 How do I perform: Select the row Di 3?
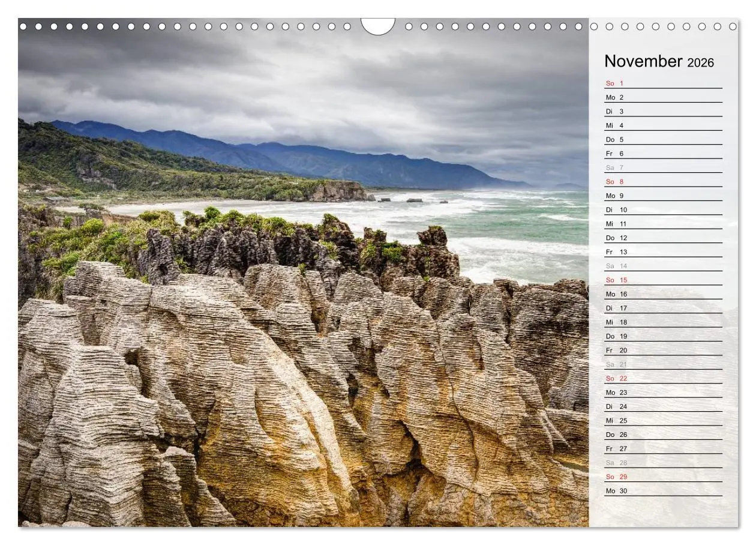point(663,111)
